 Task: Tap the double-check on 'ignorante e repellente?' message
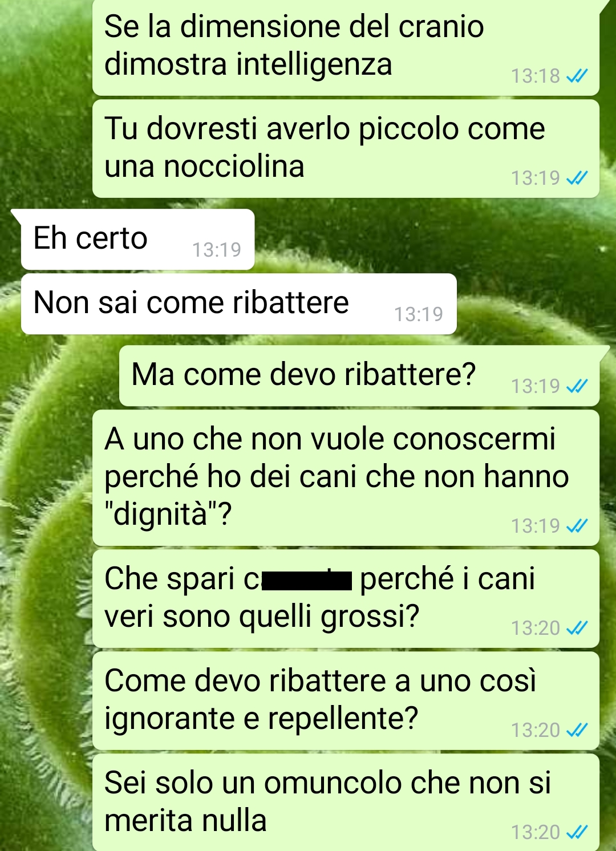(577, 730)
